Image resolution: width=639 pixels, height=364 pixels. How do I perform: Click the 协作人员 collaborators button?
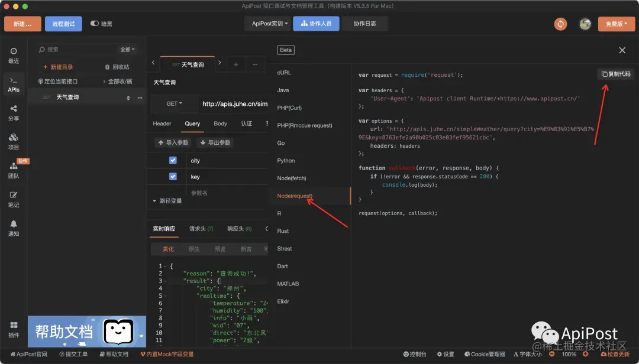[316, 24]
